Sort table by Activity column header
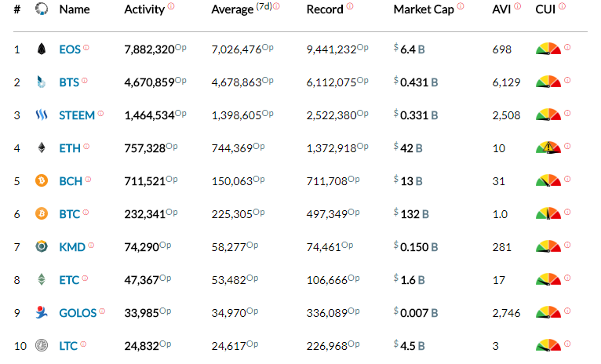This screenshot has height=364, width=601. point(144,9)
